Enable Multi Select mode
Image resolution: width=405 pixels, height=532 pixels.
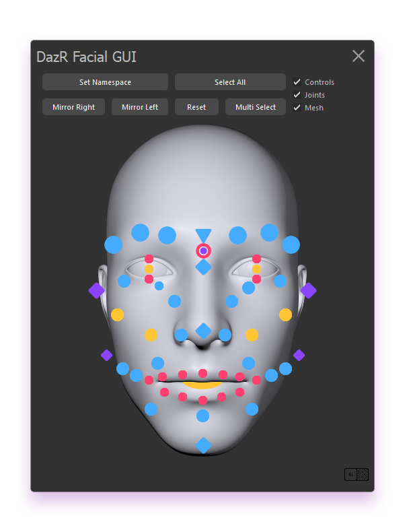click(256, 107)
